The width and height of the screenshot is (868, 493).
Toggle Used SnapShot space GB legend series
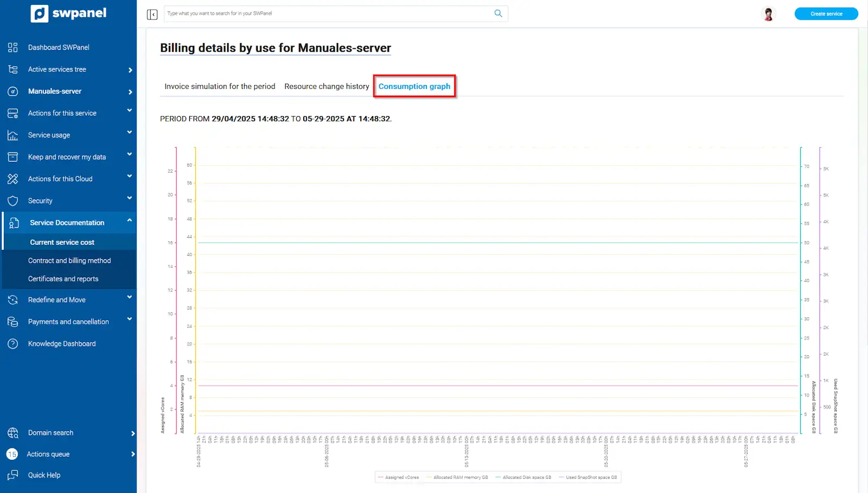tap(588, 477)
